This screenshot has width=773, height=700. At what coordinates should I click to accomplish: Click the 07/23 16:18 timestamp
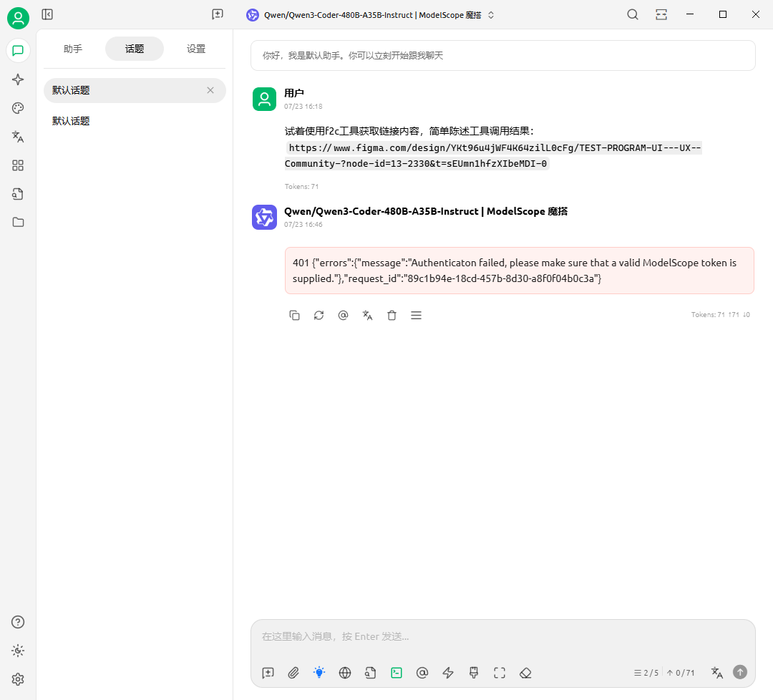tap(303, 107)
